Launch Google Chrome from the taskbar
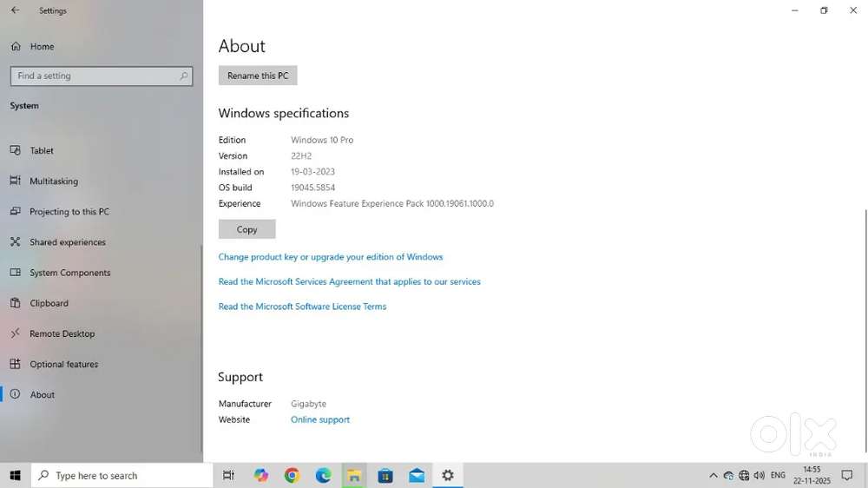 [292, 475]
